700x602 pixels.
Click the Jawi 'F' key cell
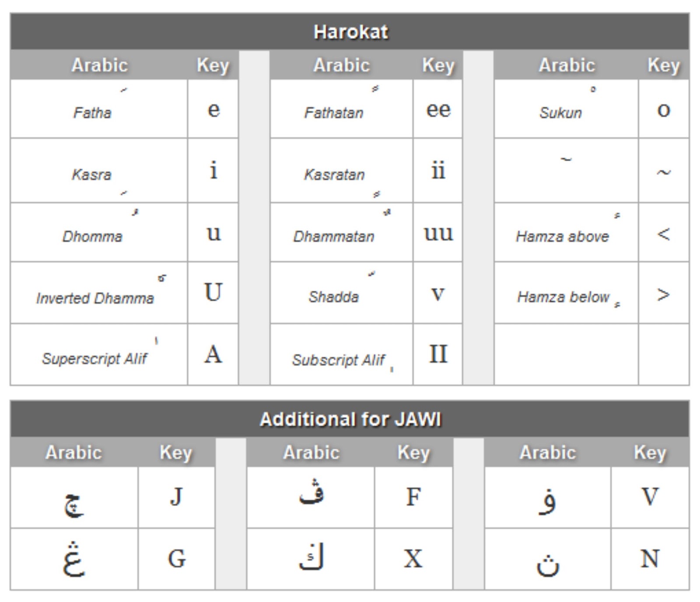point(413,497)
